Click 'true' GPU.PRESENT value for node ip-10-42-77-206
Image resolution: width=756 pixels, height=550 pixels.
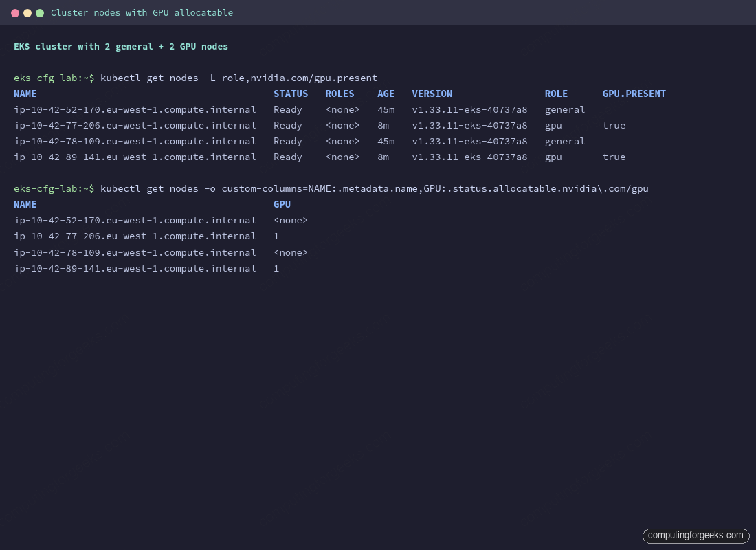[614, 125]
